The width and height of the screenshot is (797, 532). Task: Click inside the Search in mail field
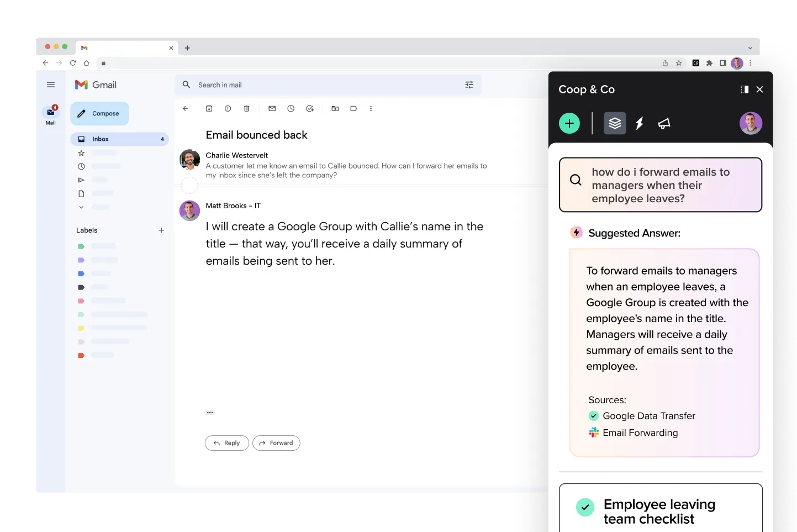point(276,85)
